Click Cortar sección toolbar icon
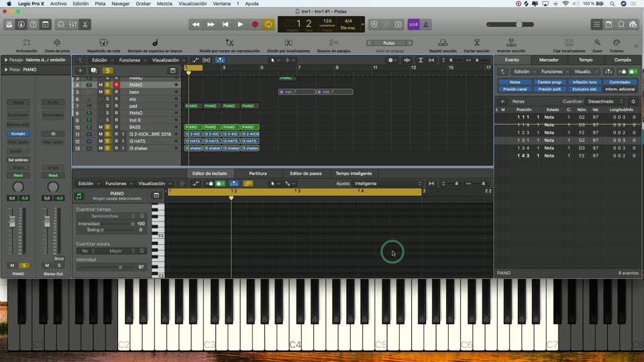 pos(477,43)
